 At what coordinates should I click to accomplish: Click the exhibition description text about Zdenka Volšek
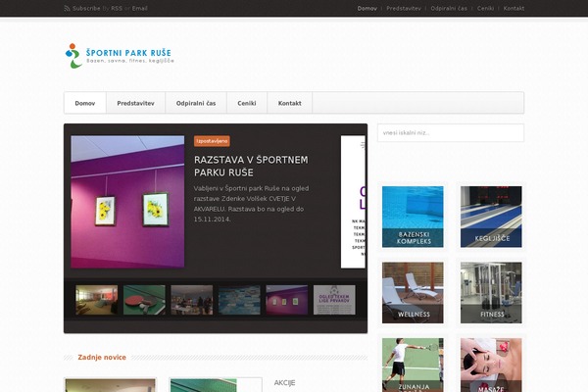pos(251,204)
